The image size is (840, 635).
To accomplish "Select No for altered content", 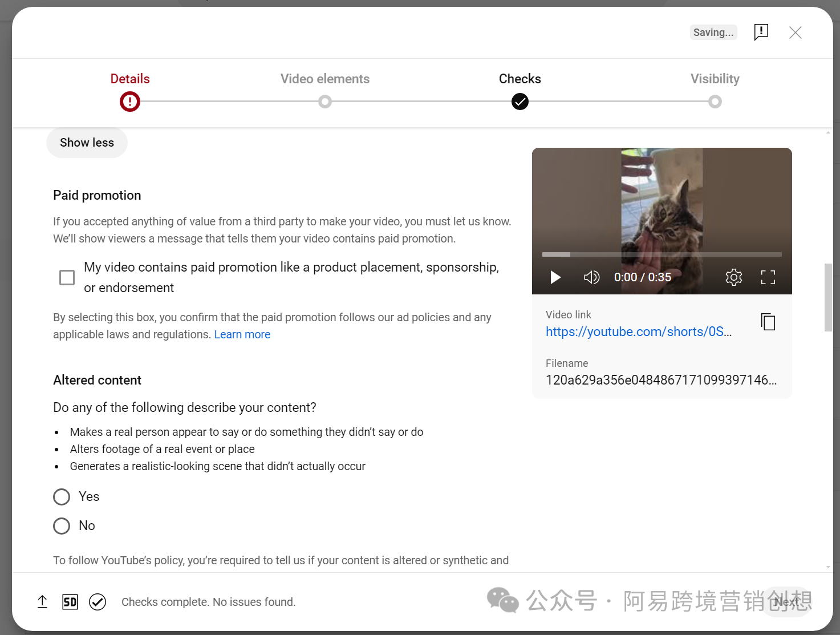I will 62,526.
